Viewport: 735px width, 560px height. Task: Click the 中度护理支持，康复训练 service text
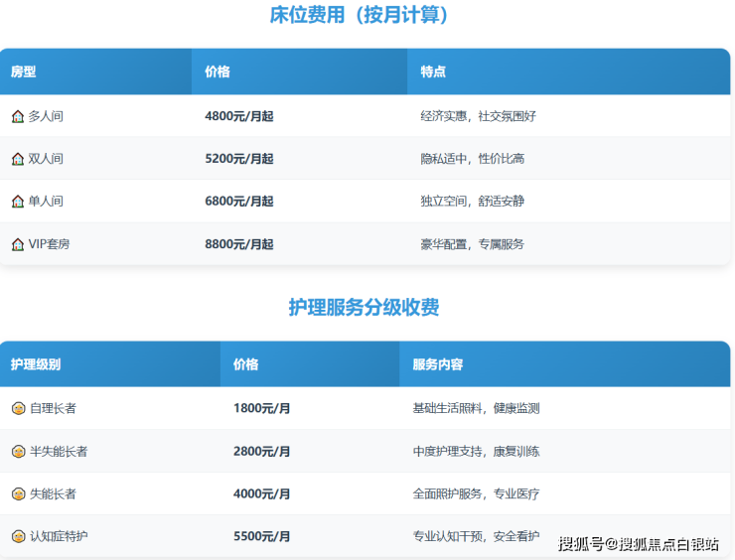(476, 452)
